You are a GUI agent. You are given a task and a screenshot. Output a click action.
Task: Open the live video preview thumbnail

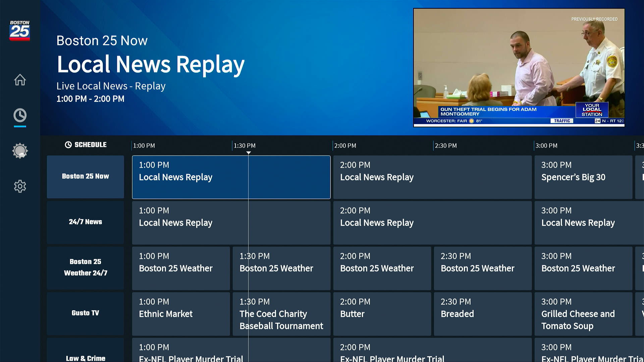[x=519, y=67]
